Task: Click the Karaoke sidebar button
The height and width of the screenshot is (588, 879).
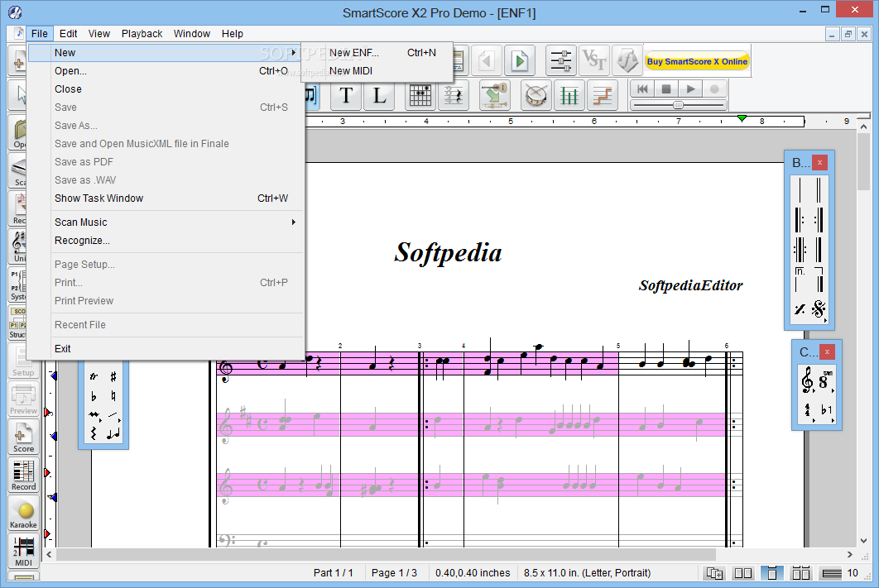Action: click(x=23, y=514)
